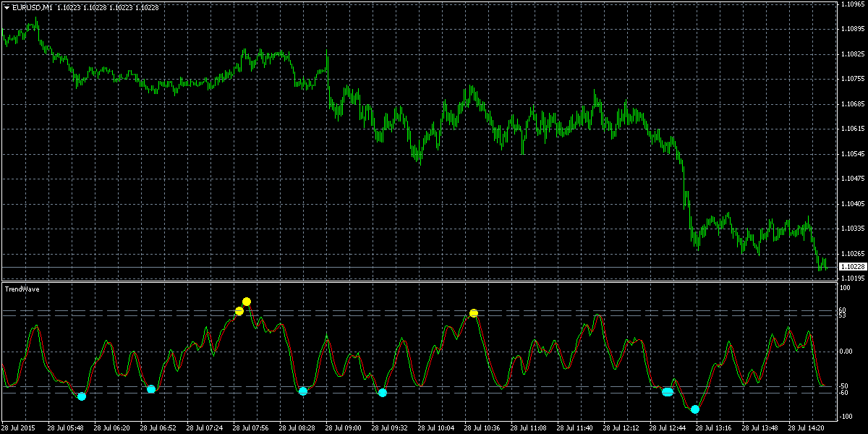Click the yellow signal dot near 10:36
868x434 pixels.
(x=474, y=313)
